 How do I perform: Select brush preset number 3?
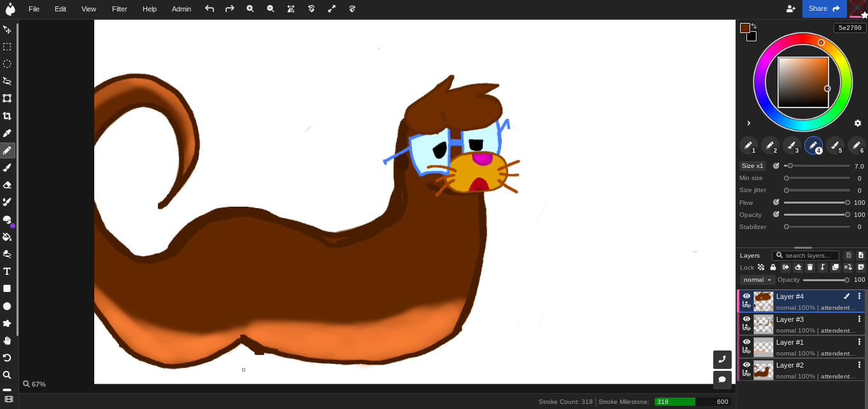point(792,146)
